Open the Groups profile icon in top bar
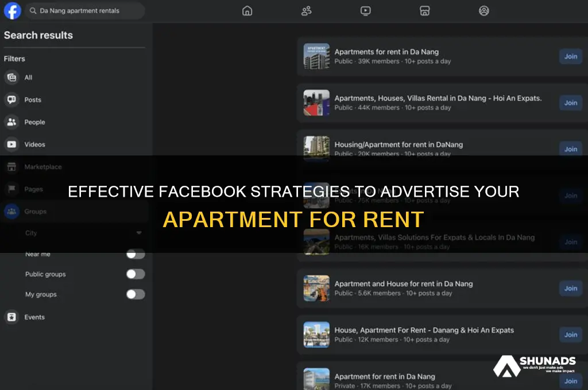This screenshot has width=588, height=390. [483, 11]
